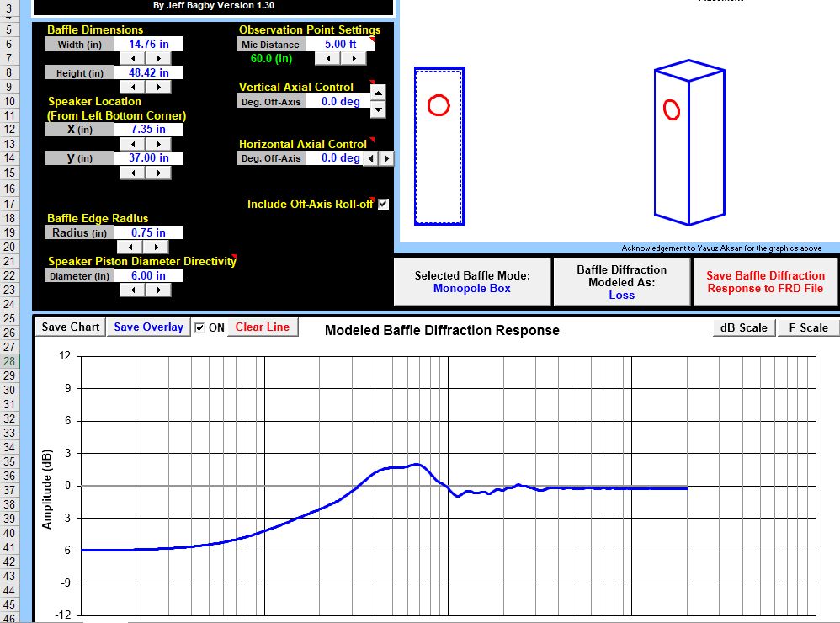
Task: Decrease baffle Width with left arrow
Action: pos(132,58)
